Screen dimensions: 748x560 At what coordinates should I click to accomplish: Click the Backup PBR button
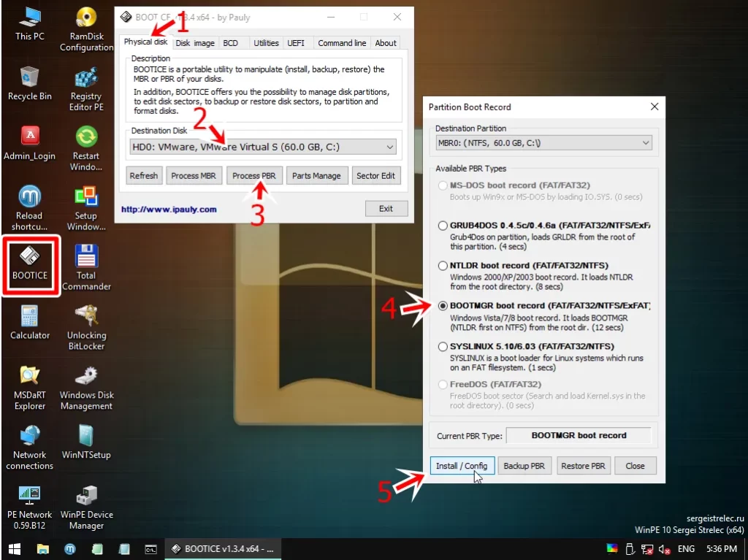(x=524, y=466)
